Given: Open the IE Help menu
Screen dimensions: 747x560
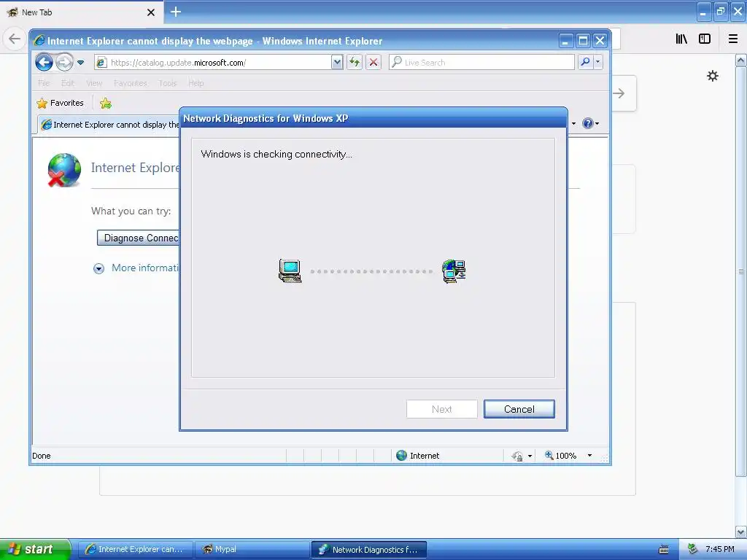Looking at the screenshot, I should 196,83.
